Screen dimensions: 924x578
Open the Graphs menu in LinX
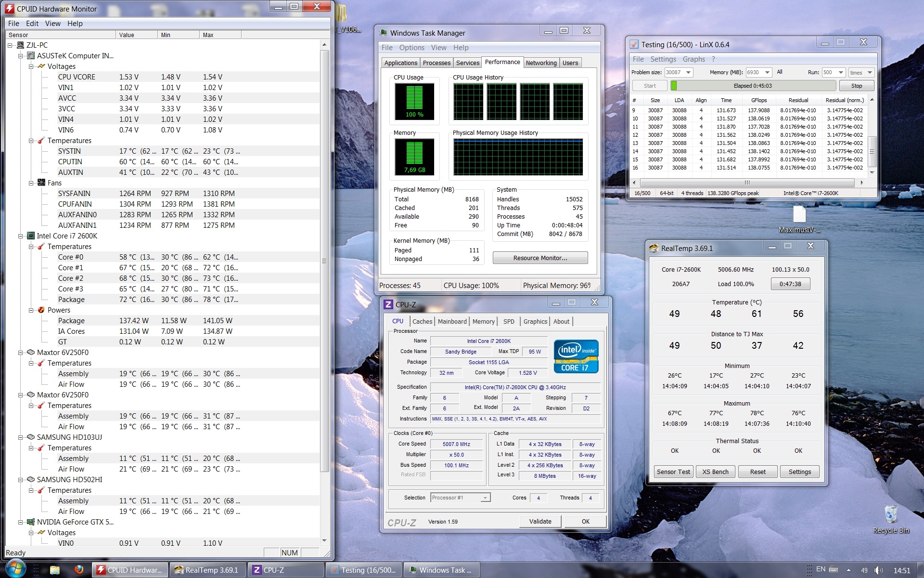[x=693, y=59]
